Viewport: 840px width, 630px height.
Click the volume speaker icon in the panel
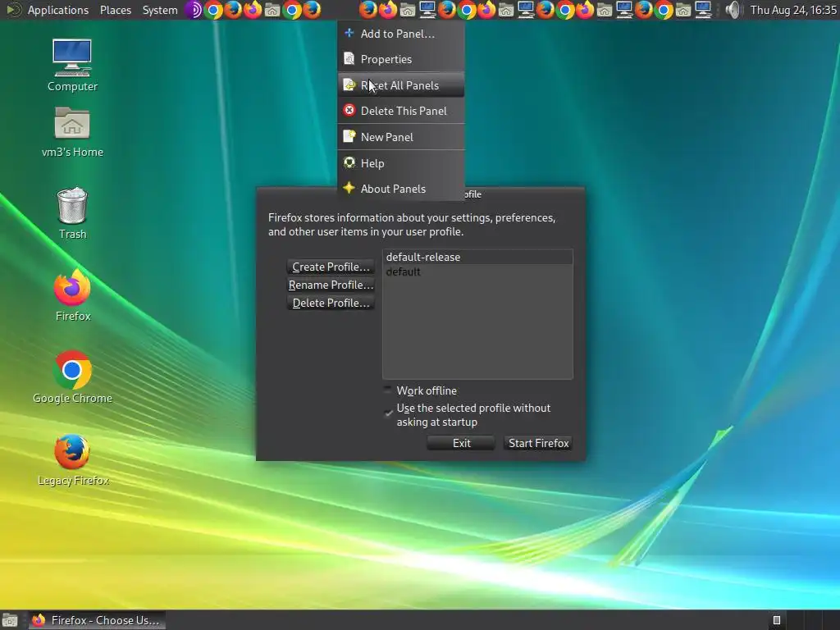733,10
